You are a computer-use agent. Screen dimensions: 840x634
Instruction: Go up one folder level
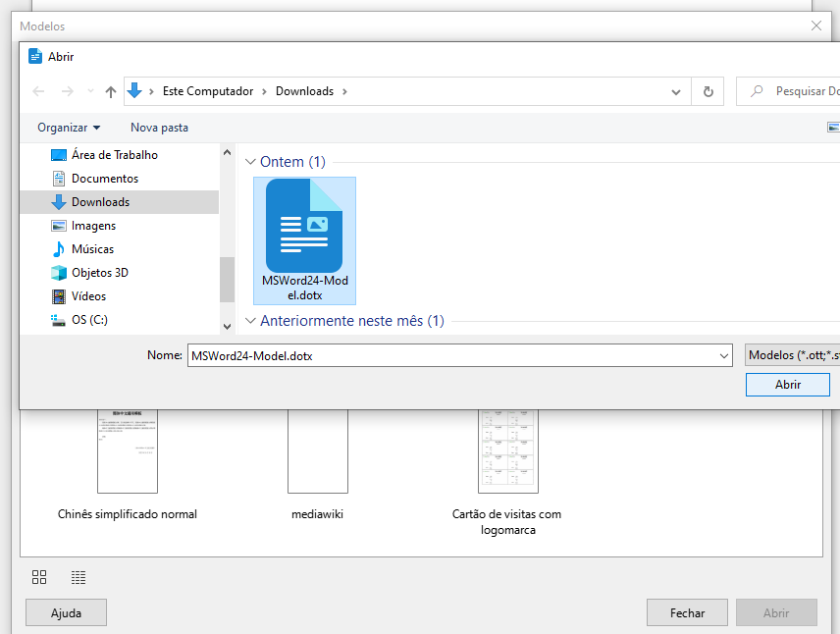(109, 90)
